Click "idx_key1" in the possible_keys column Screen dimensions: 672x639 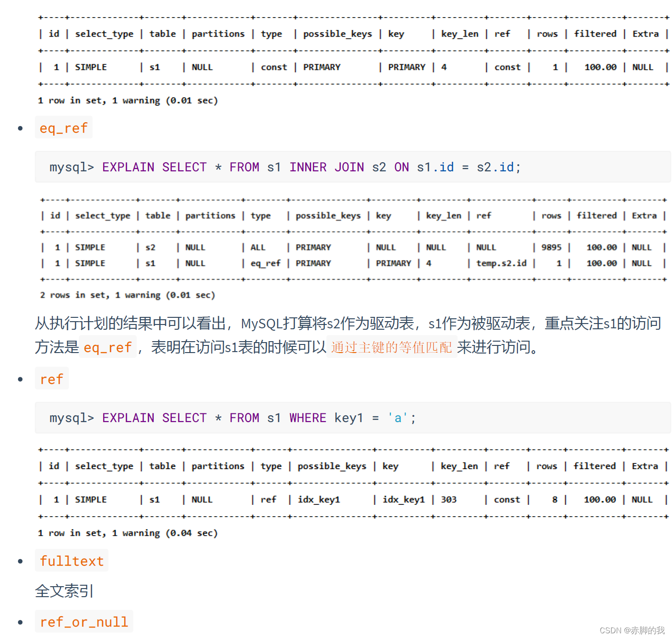pyautogui.click(x=319, y=500)
